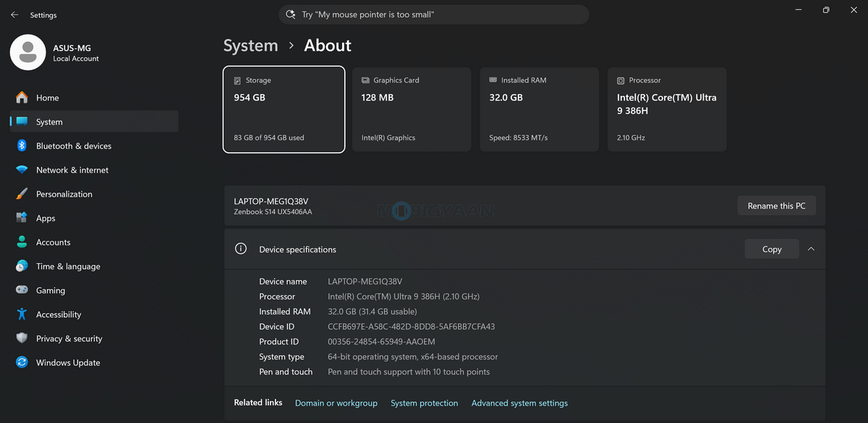
Task: Click the Accessibility figure icon
Action: coord(22,314)
